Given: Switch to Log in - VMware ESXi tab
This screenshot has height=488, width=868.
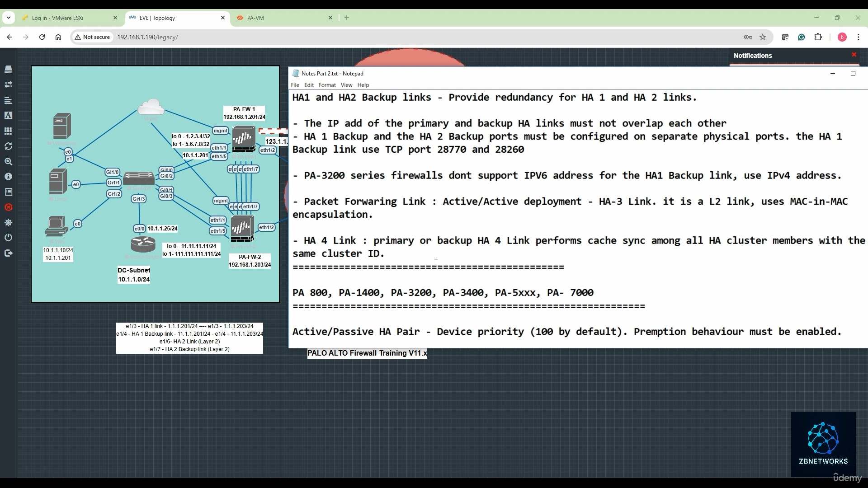Looking at the screenshot, I should click(70, 18).
